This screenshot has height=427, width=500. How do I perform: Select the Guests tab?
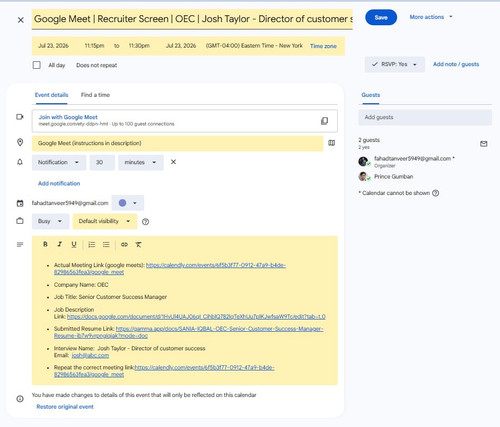click(370, 95)
